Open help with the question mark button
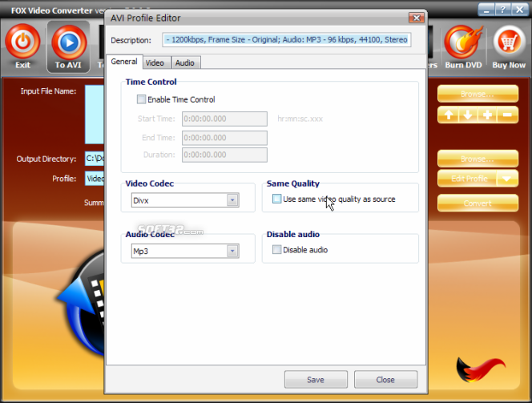The image size is (532, 403). point(503,10)
